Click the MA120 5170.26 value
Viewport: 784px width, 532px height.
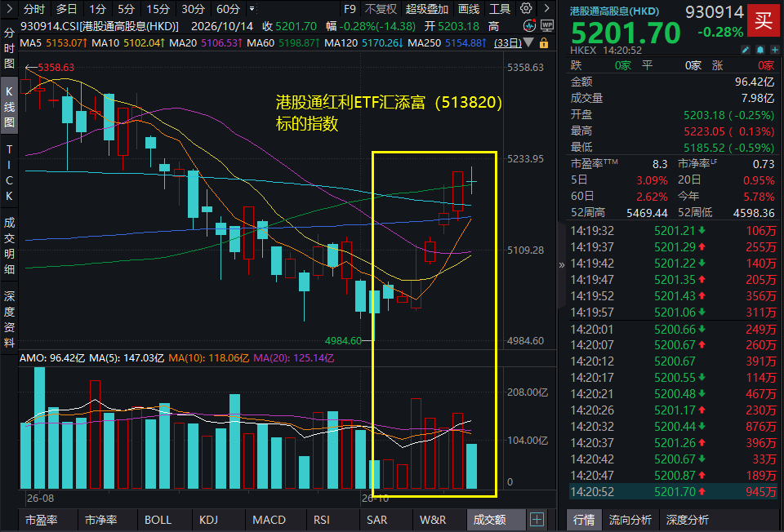point(382,43)
